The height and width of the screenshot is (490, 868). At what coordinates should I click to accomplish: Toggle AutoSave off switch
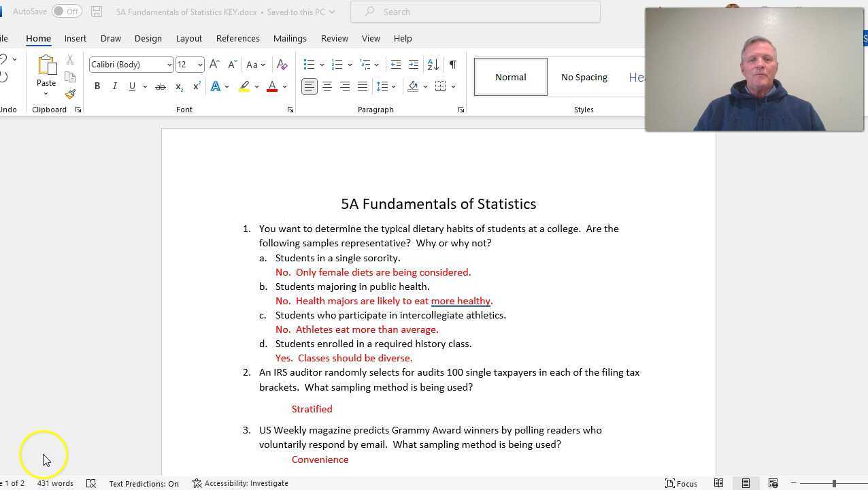pyautogui.click(x=67, y=11)
